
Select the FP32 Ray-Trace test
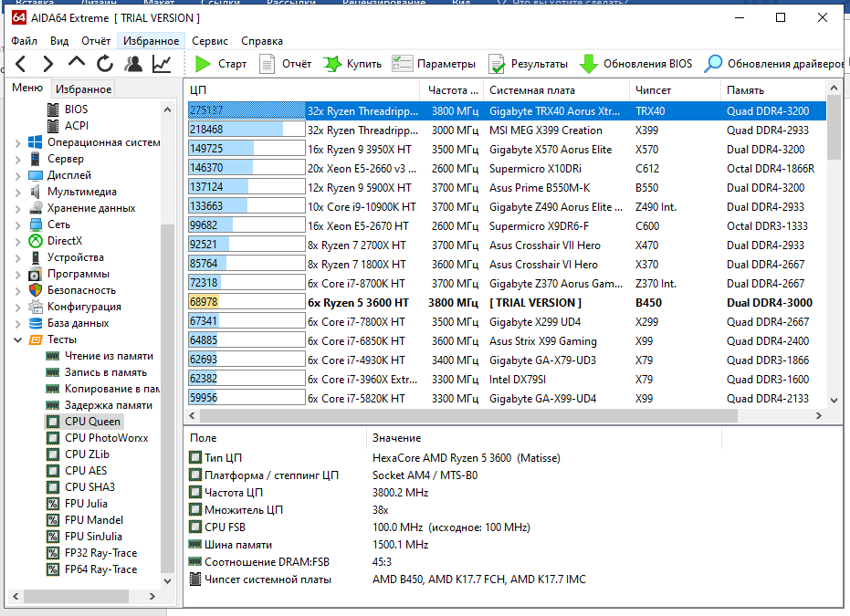91,553
